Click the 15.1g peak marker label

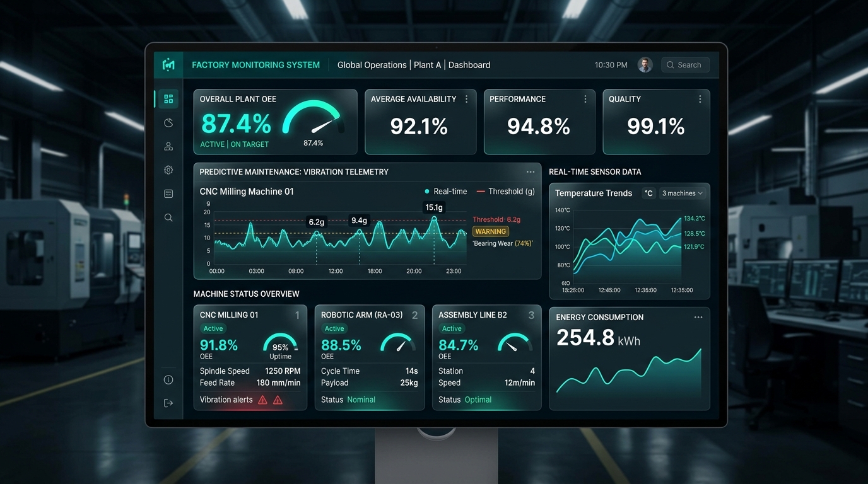tap(434, 207)
